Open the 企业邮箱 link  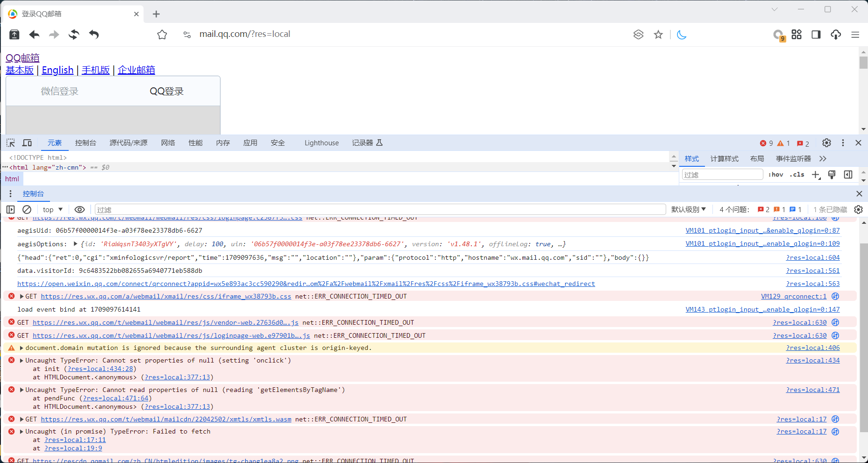(136, 70)
